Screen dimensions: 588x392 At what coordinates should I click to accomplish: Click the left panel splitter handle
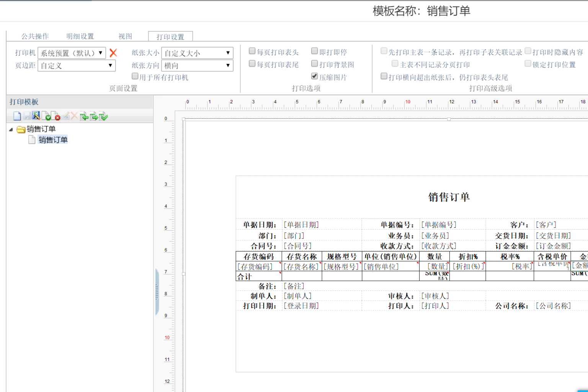pos(157,292)
